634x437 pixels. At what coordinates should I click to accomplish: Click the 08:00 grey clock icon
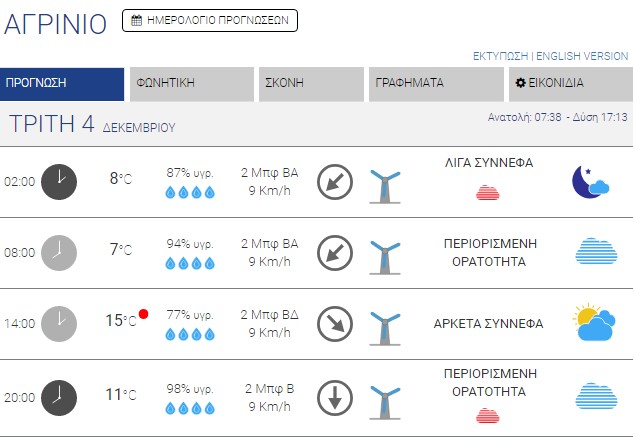point(59,252)
